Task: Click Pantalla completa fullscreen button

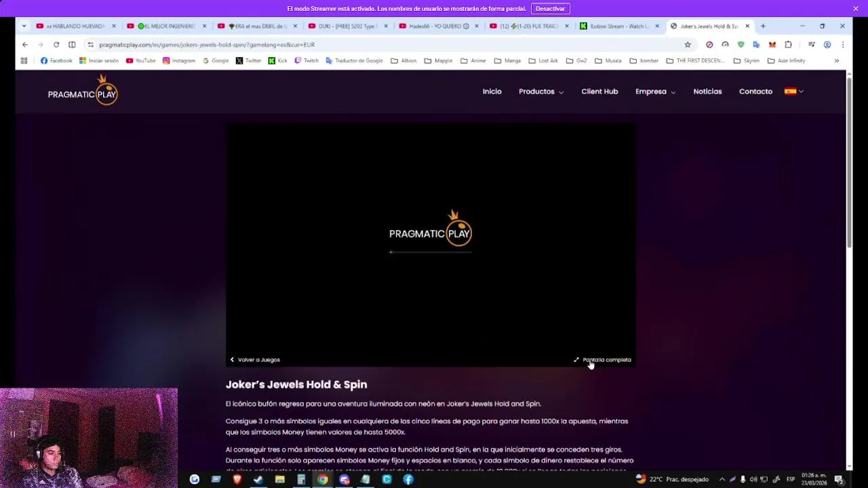Action: click(x=602, y=360)
